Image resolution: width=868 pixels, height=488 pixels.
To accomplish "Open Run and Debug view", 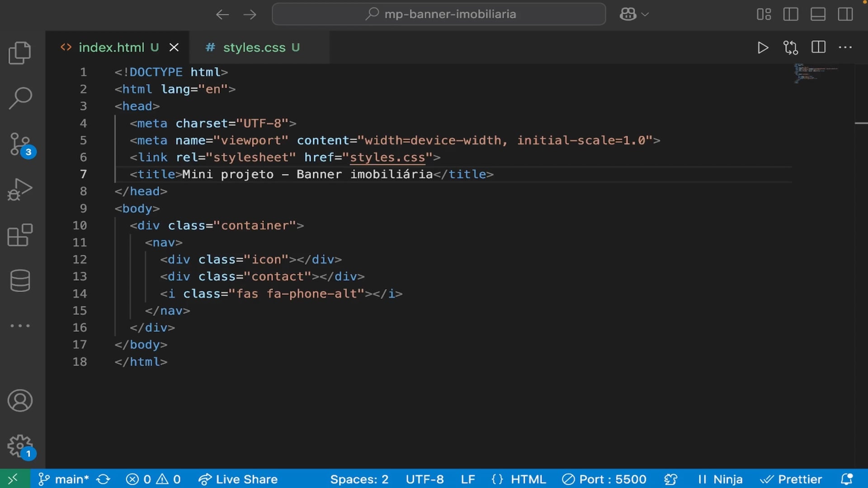I will [20, 189].
